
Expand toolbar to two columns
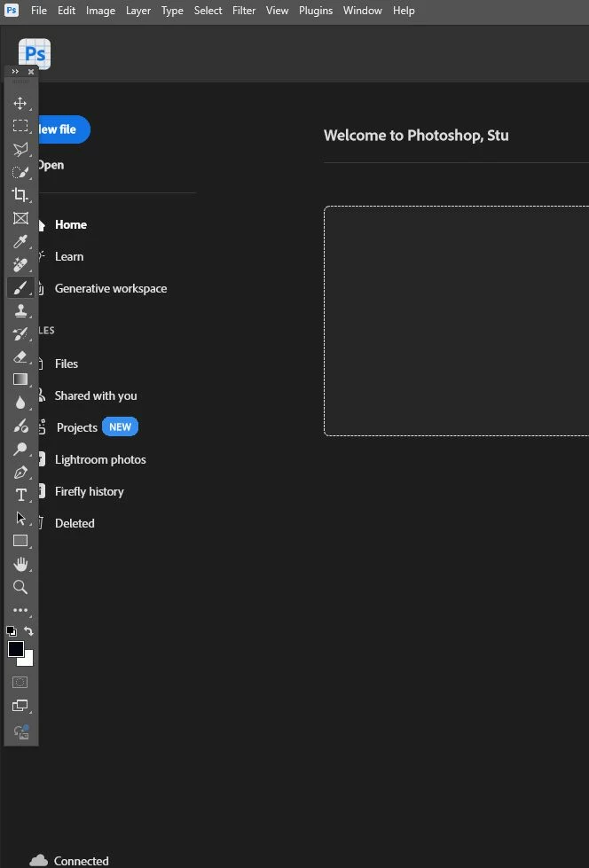(15, 72)
